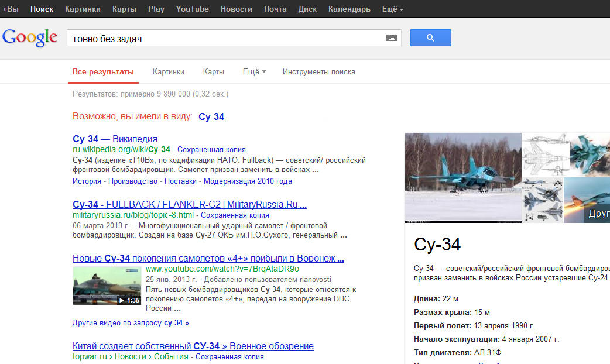Open Карты in the black top bar
The height and width of the screenshot is (364, 610).
pos(125,9)
